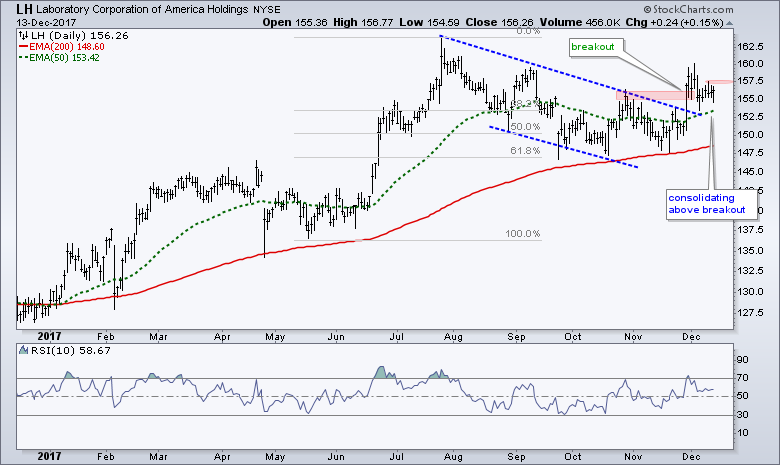Click the 152.5 price axis label
This screenshot has width=780, height=465.
[750, 116]
